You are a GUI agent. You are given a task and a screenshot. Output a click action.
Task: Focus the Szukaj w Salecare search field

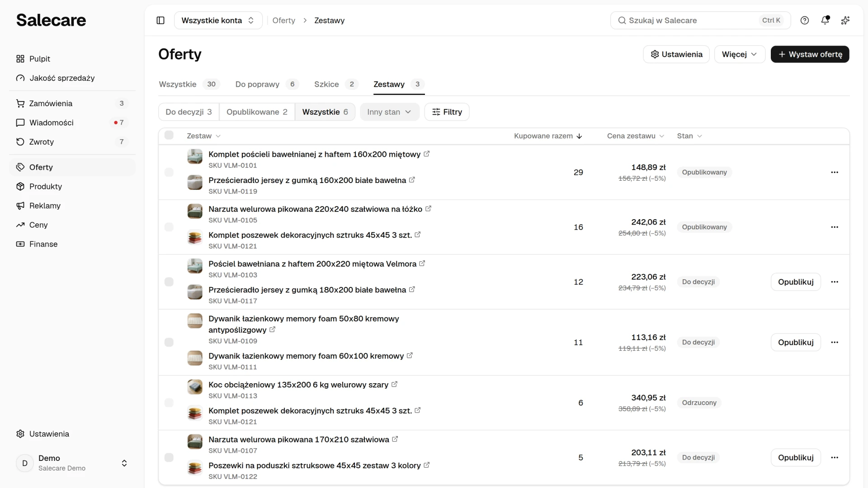point(700,20)
